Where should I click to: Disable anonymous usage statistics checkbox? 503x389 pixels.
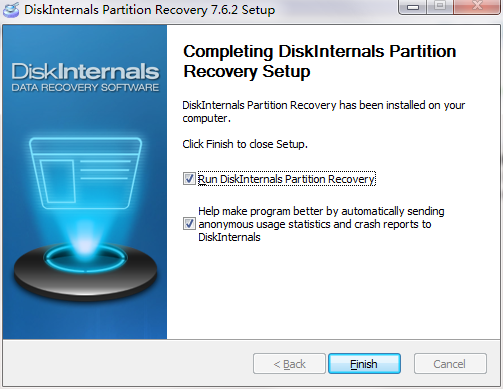189,224
